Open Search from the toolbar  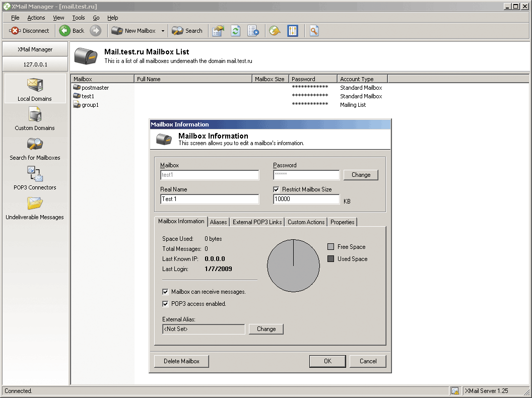pos(187,31)
